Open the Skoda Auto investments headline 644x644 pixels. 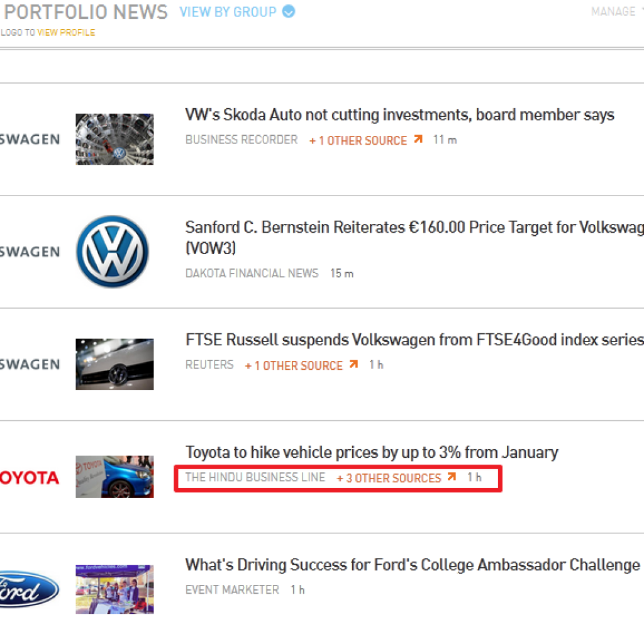pyautogui.click(x=399, y=114)
